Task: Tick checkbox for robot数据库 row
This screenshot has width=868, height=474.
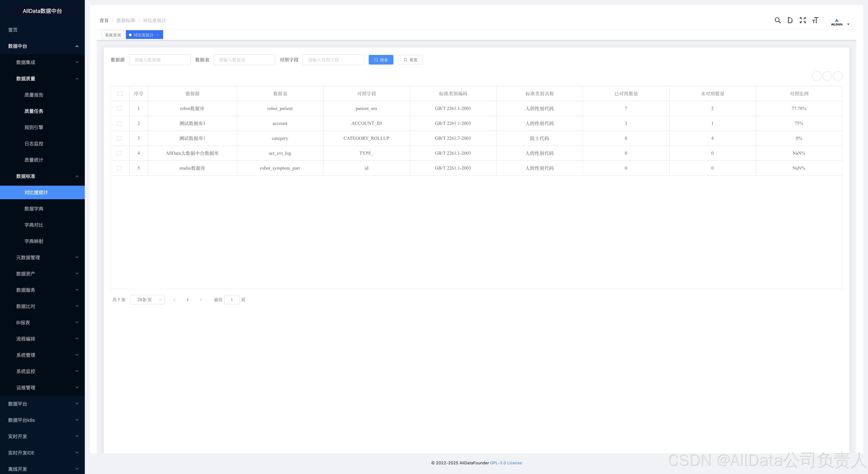Action: 119,108
